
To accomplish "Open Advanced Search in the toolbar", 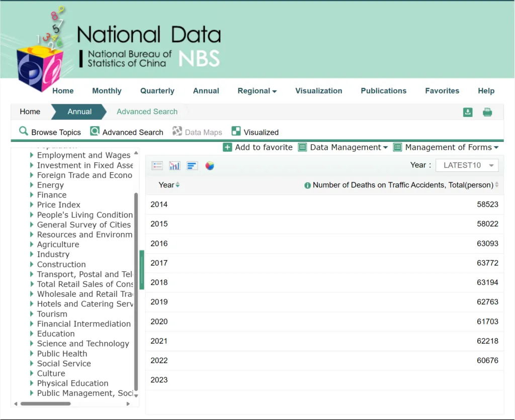I will [x=127, y=132].
